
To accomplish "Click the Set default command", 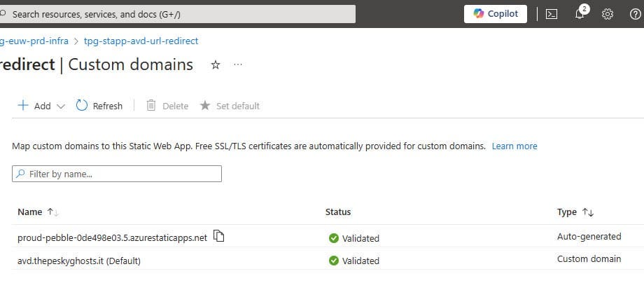I will (230, 106).
